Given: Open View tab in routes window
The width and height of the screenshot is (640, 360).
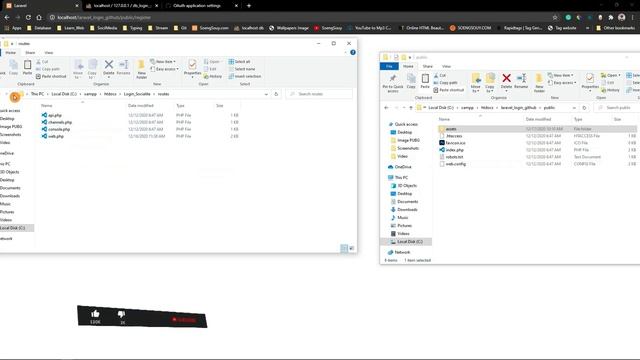Looking at the screenshot, I should coord(49,53).
